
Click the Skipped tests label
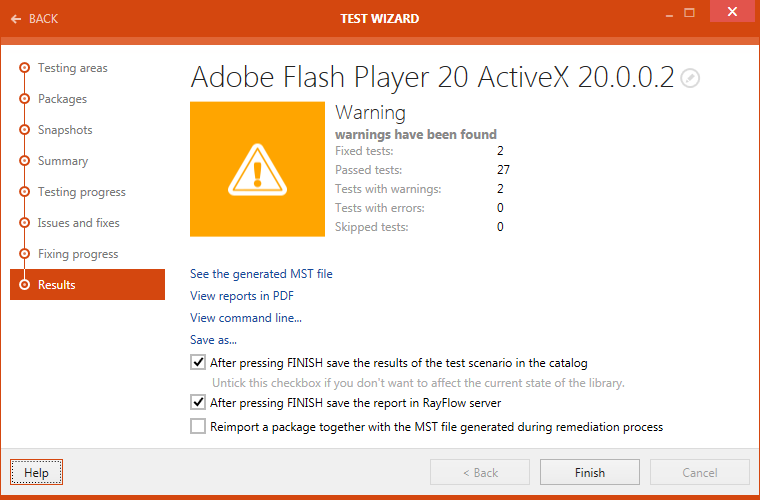point(372,227)
